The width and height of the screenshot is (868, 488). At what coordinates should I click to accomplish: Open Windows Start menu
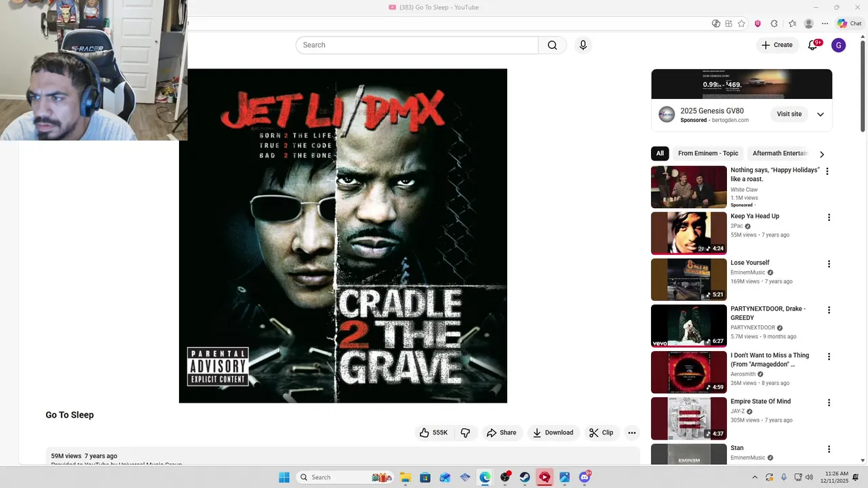pos(284,477)
